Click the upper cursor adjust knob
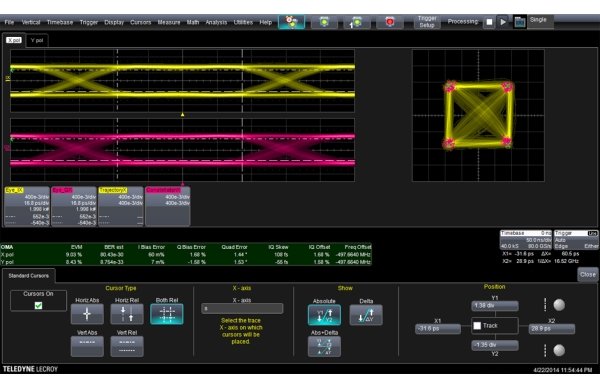600x390 pixels. (559, 305)
